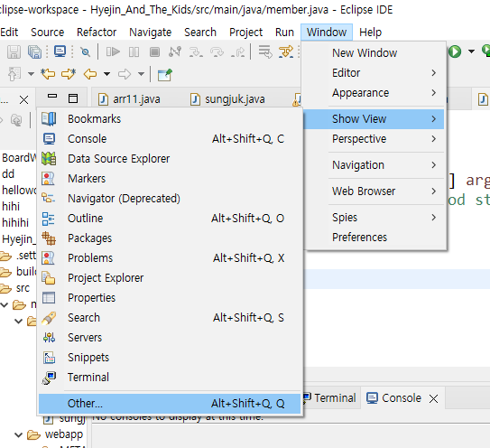Screen dimensions: 490x448
Task: Click the Suspend debug icon
Action: pos(134,51)
